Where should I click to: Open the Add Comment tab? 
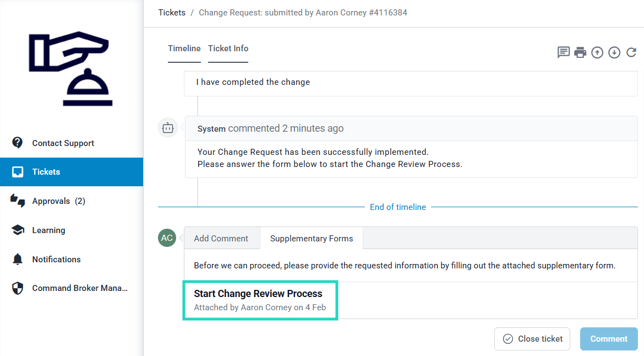click(221, 239)
